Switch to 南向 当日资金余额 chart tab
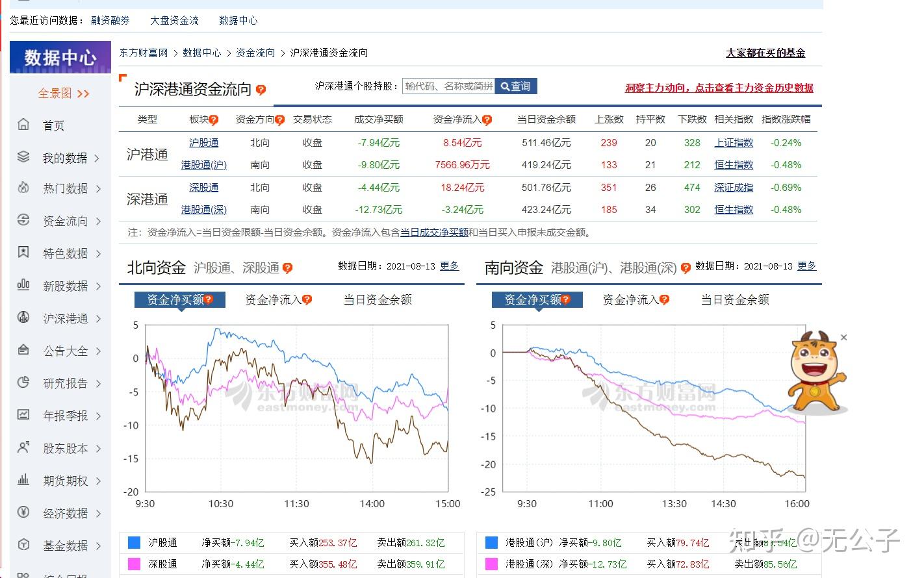 pyautogui.click(x=735, y=299)
